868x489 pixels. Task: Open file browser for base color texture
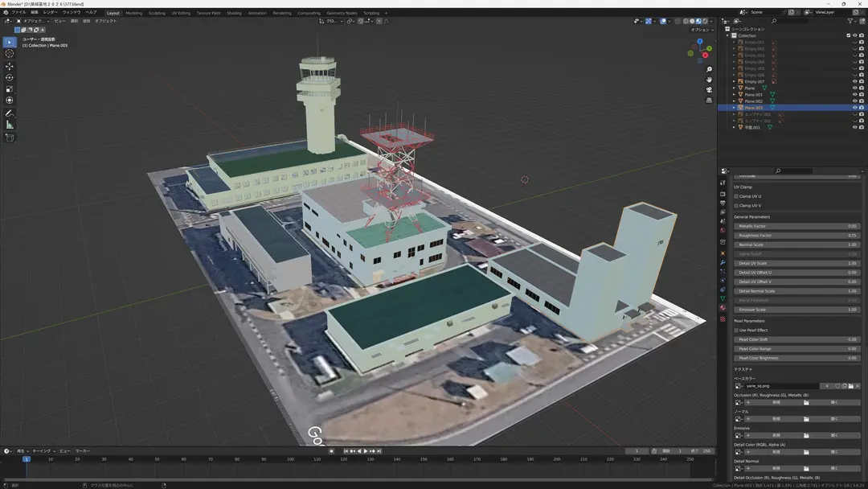click(x=851, y=386)
